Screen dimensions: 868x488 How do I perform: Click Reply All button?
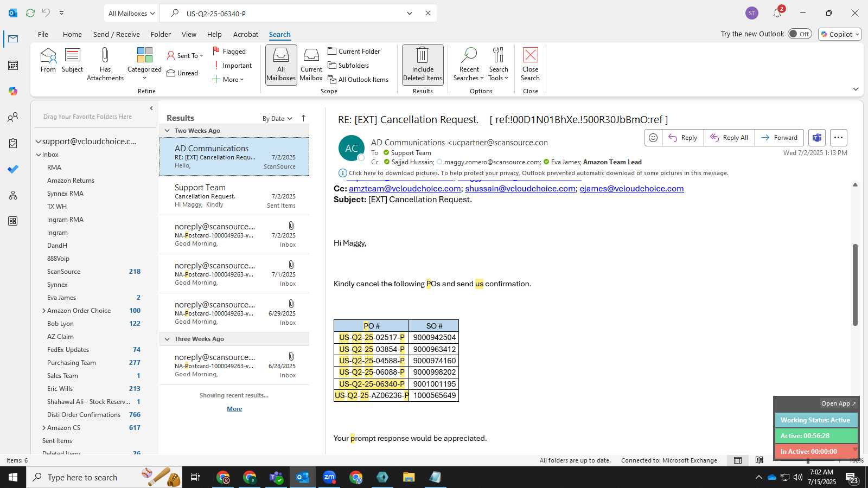(729, 138)
